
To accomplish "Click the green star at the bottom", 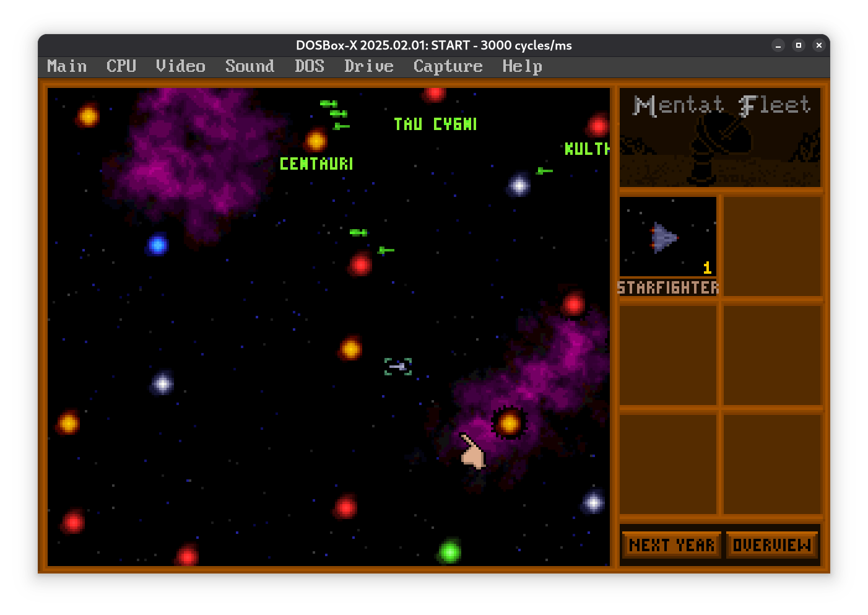I will pos(450,551).
